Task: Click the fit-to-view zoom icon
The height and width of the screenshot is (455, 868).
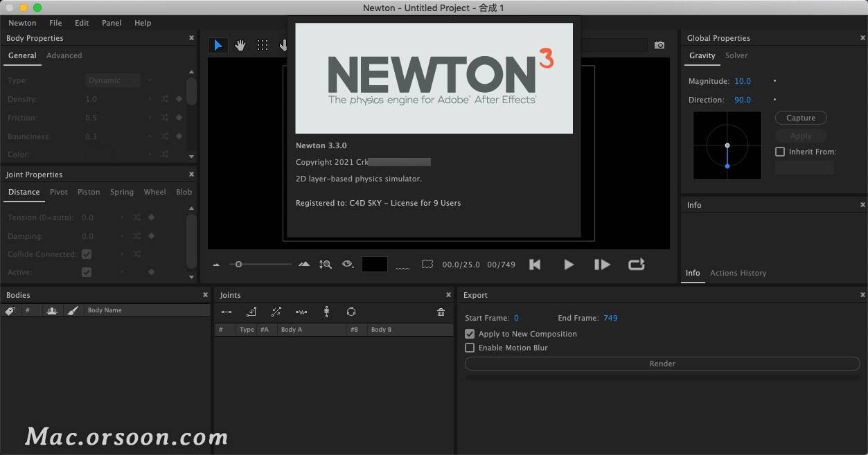Action: pos(325,265)
